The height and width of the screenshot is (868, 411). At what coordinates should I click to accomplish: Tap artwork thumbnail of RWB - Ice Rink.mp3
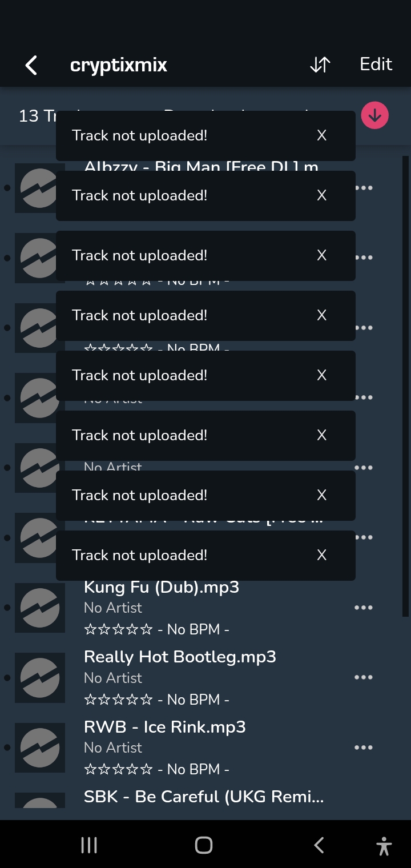(x=40, y=748)
